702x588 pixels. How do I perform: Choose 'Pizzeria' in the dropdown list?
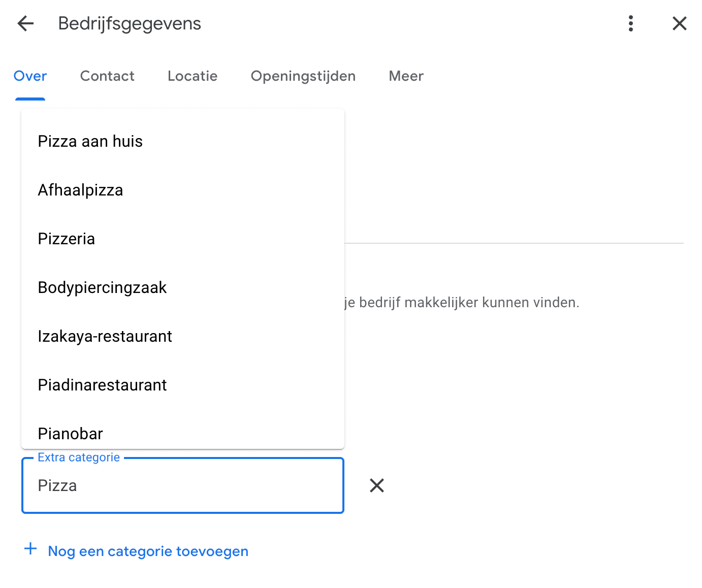click(x=66, y=239)
